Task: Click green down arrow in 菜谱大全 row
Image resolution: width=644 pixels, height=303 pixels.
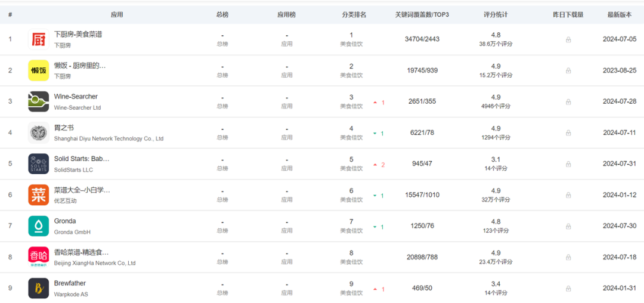Action: click(375, 196)
